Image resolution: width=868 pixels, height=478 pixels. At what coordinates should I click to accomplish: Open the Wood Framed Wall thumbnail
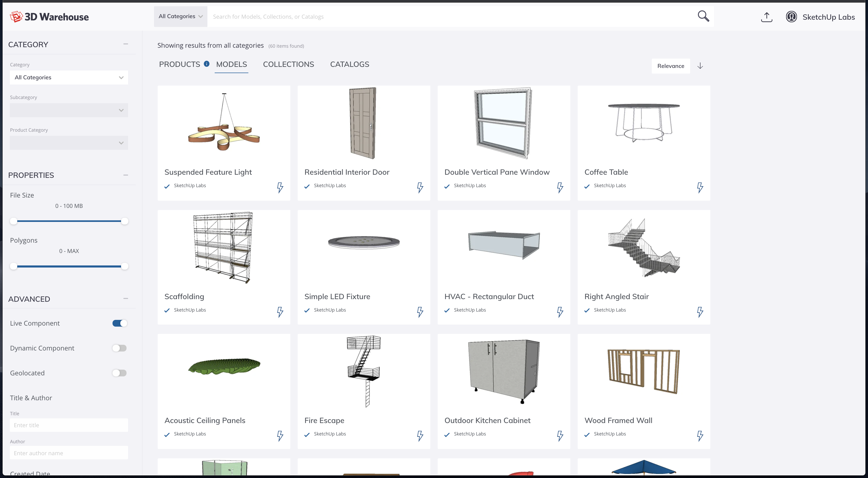[643, 371]
